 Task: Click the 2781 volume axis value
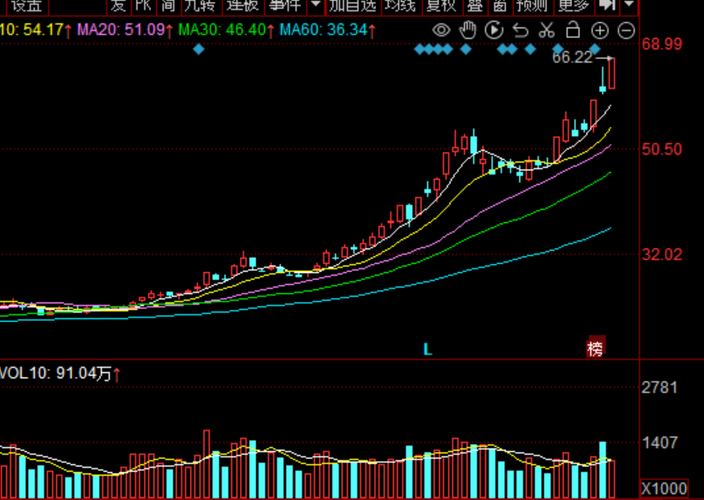click(x=659, y=387)
